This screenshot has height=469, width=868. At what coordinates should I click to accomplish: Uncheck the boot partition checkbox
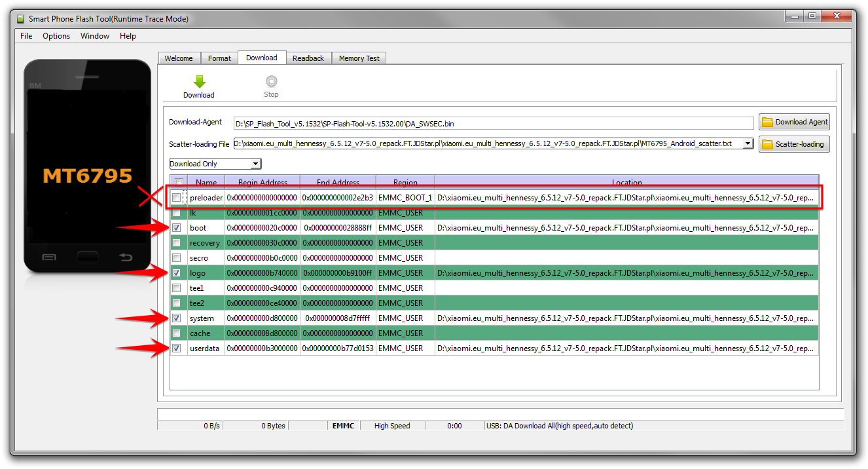[177, 228]
